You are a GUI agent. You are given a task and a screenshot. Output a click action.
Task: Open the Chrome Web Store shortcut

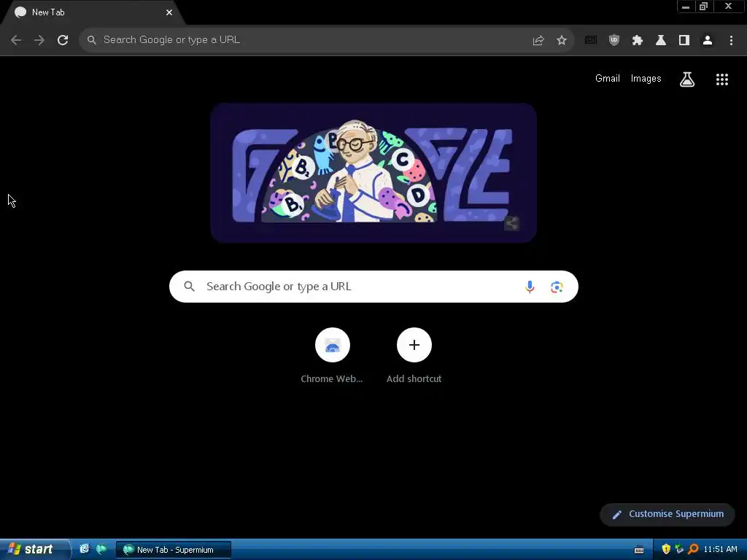click(332, 355)
